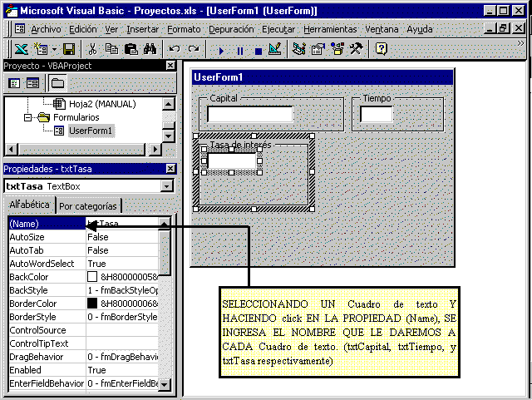Click the Reset stop icon
The height and width of the screenshot is (400, 532).
point(259,51)
